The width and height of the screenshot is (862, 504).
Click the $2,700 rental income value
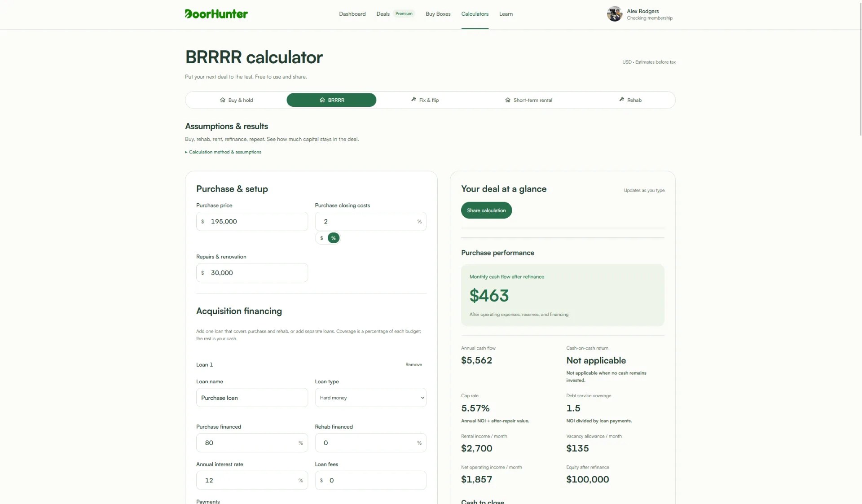[476, 448]
